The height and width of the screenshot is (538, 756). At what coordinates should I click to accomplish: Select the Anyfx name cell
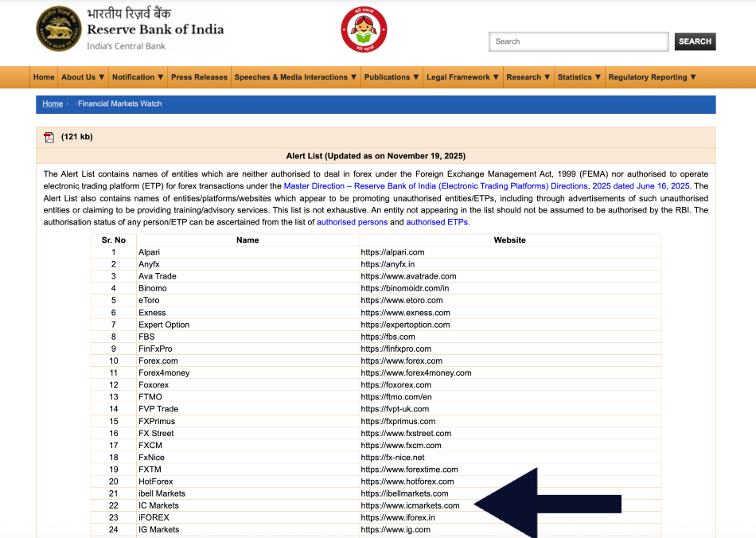tap(247, 264)
